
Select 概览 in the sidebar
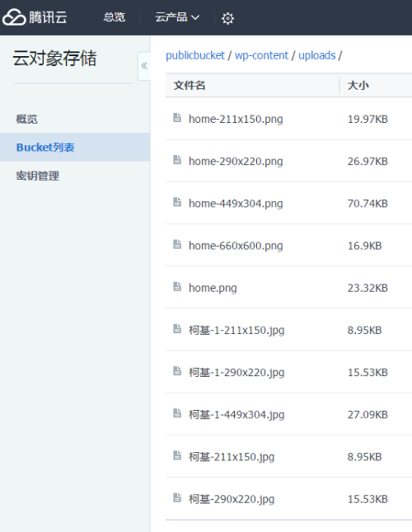[26, 119]
